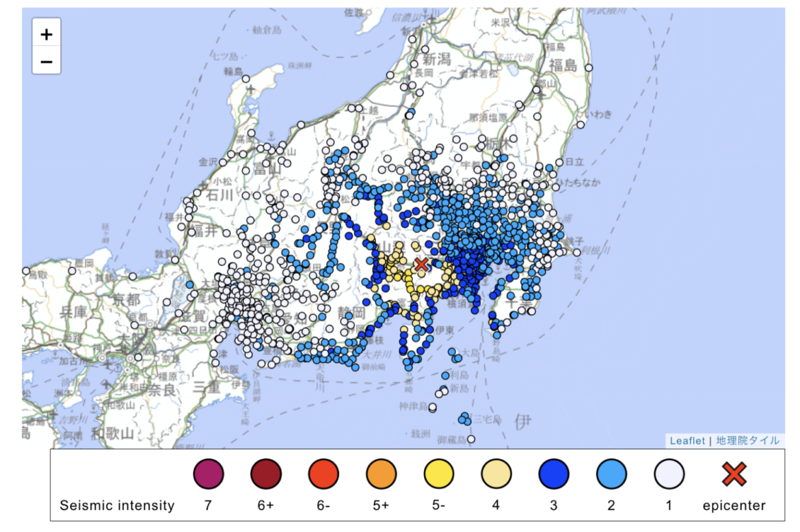Screen dimensions: 800x532
Task: Click the white station marker near 御蔵島
Action: click(x=471, y=438)
